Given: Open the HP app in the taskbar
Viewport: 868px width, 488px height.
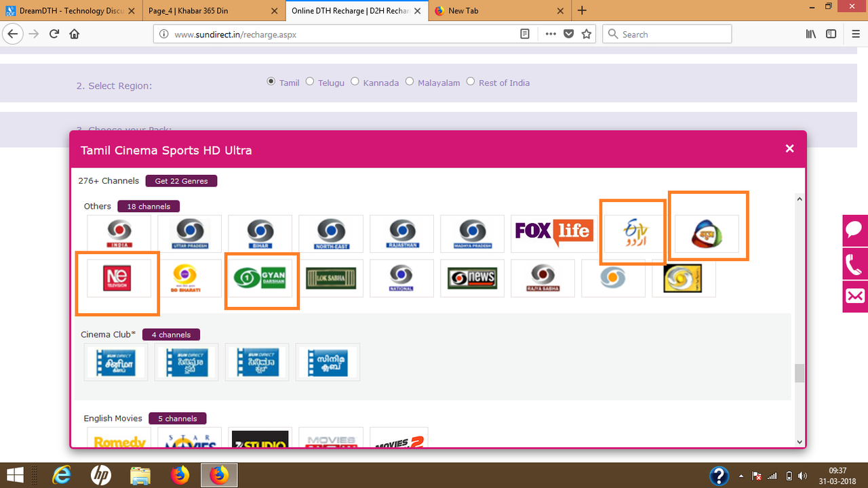Looking at the screenshot, I should click(x=101, y=475).
